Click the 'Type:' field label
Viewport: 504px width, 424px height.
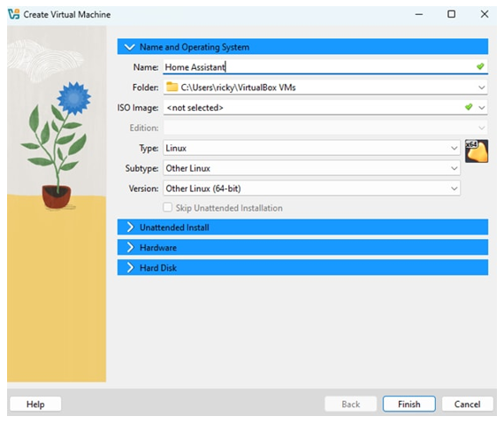tap(149, 149)
